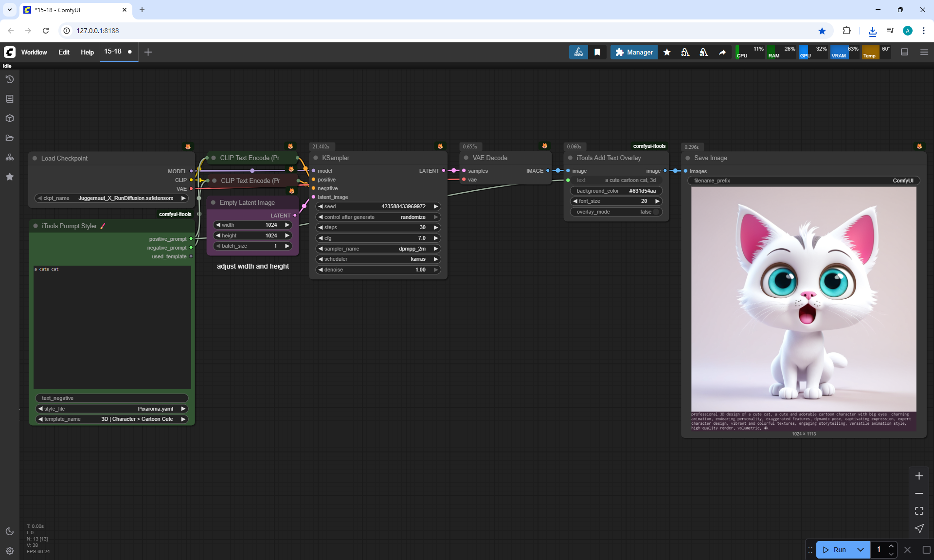Click fit view icon on canvas
This screenshot has width=934, height=560.
pos(919,511)
